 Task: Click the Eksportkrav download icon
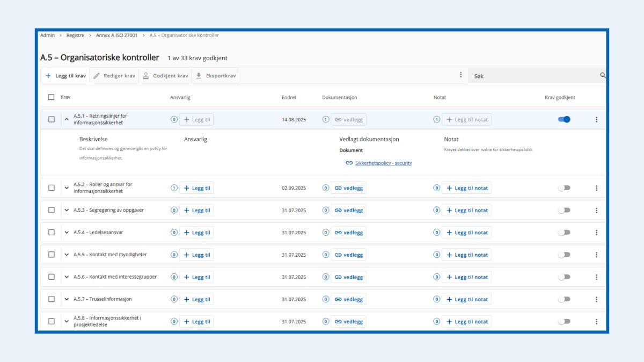point(199,76)
